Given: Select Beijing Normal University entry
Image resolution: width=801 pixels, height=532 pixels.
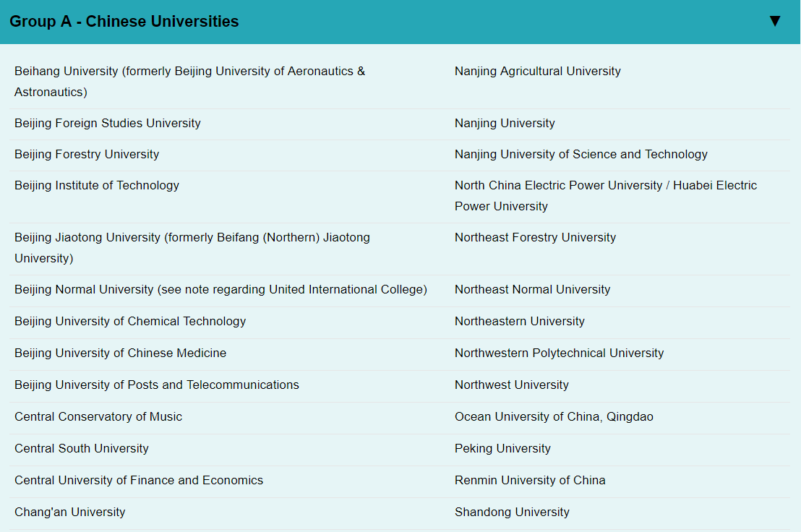Looking at the screenshot, I should coord(220,289).
